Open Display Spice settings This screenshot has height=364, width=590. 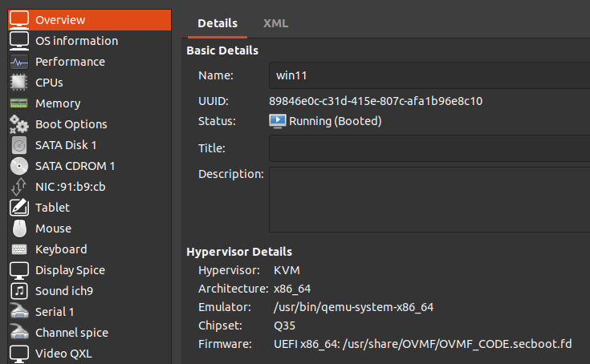70,269
